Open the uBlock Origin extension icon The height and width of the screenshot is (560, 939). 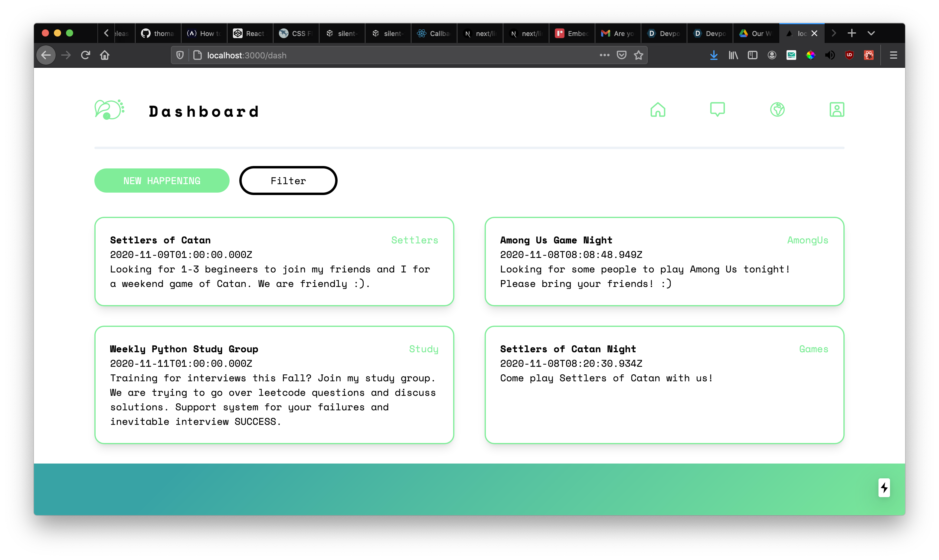[849, 55]
